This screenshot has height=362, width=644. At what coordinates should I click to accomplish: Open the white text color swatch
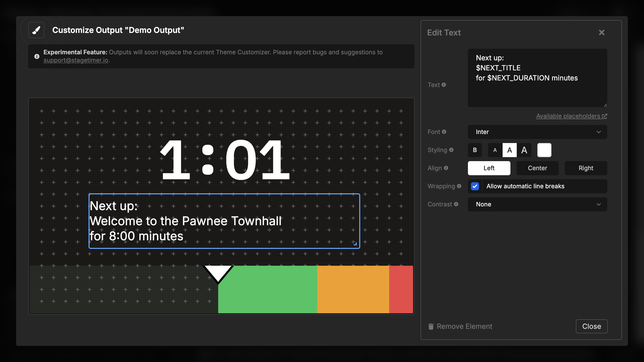click(x=544, y=150)
